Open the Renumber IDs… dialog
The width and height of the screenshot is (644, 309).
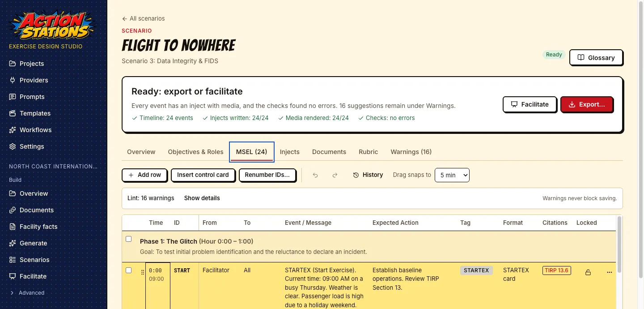click(267, 175)
